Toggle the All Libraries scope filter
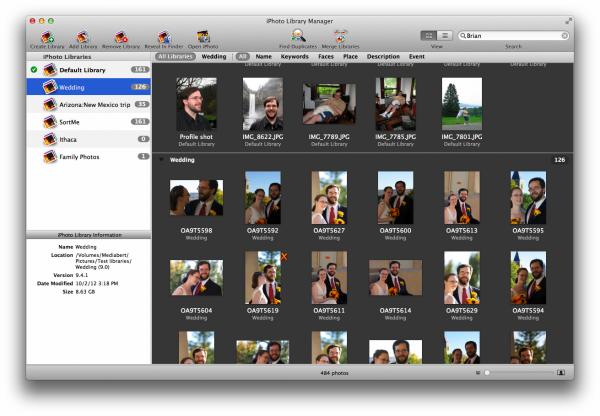Screen dimensions: 600x416 pos(175,57)
